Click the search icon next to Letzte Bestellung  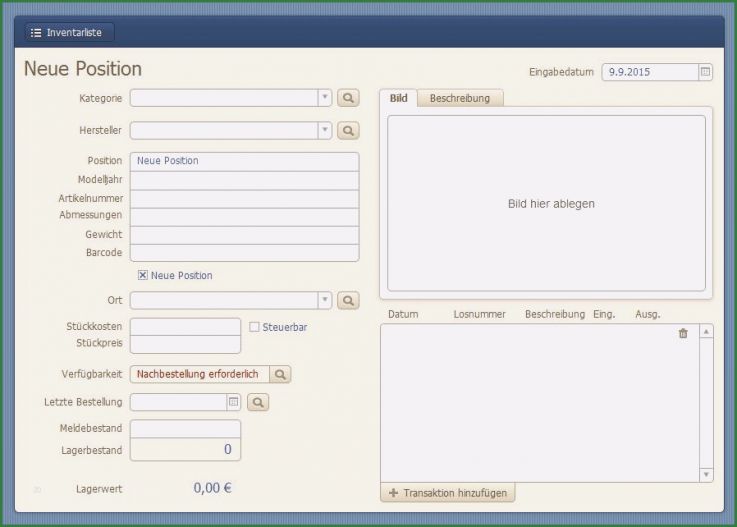click(x=258, y=402)
